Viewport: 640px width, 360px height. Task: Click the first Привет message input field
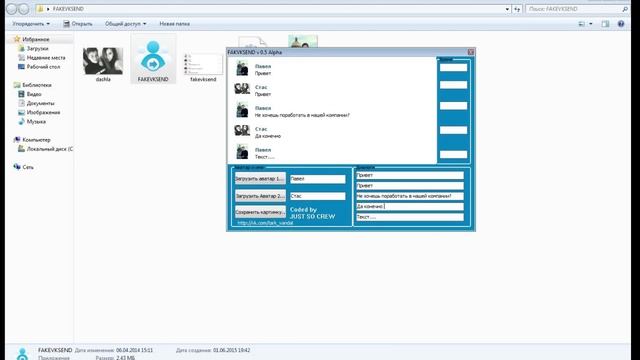click(410, 175)
